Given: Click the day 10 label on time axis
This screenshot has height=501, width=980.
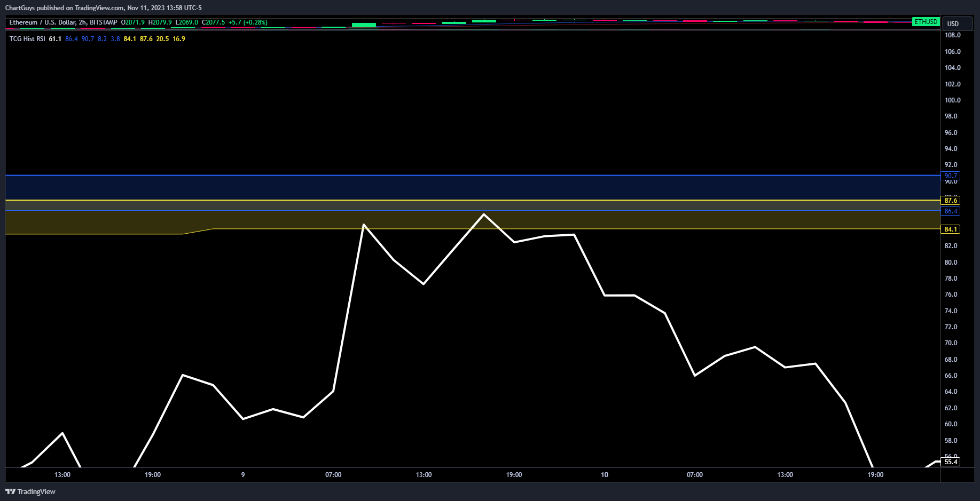Looking at the screenshot, I should click(x=605, y=475).
